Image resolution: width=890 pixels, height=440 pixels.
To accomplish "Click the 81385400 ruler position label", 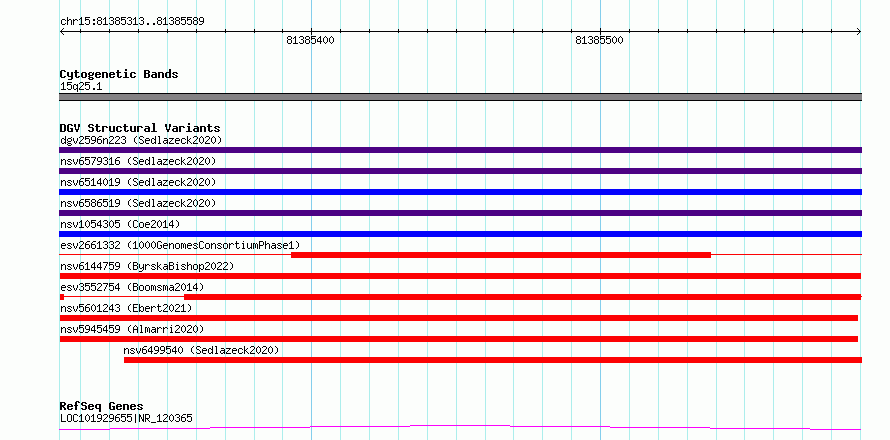I will pos(310,40).
